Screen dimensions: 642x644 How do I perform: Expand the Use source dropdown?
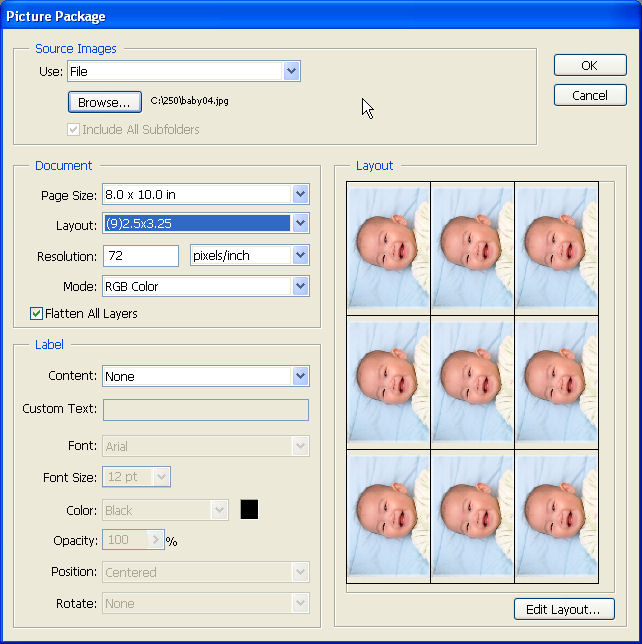(x=291, y=72)
